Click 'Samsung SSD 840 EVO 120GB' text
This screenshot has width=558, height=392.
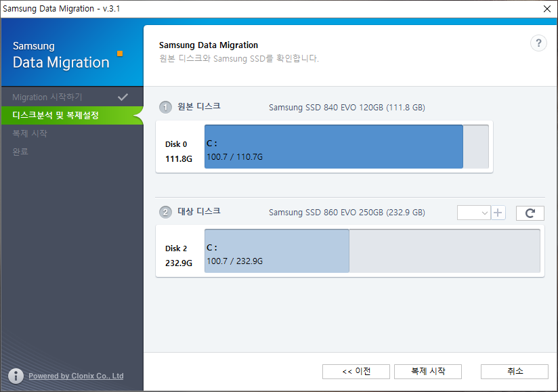coord(326,108)
